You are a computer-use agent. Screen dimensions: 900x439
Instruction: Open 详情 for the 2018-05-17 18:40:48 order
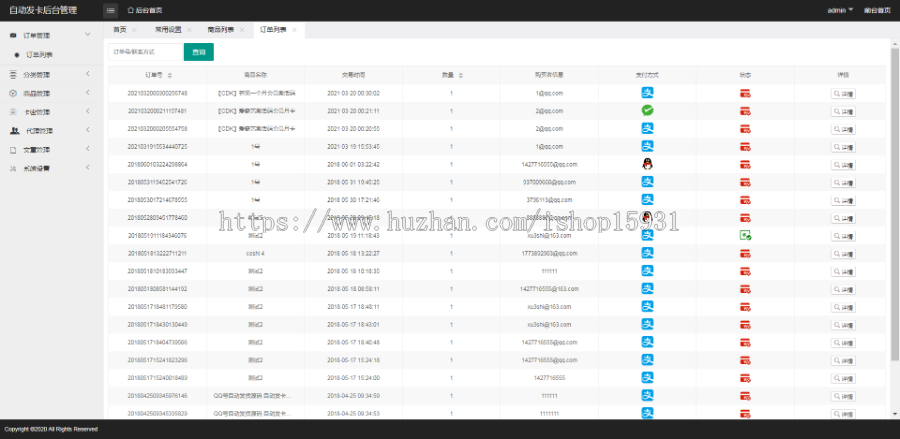click(x=843, y=343)
